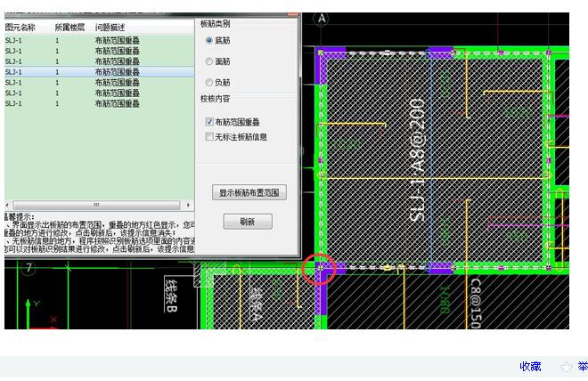The height and width of the screenshot is (381, 588).
Task: Click the 显示板筋布置范围 button
Action: coord(249,192)
